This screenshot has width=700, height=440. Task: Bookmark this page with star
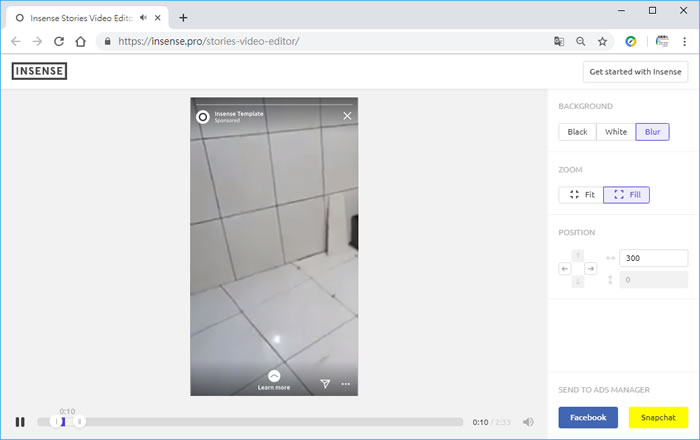click(x=602, y=42)
